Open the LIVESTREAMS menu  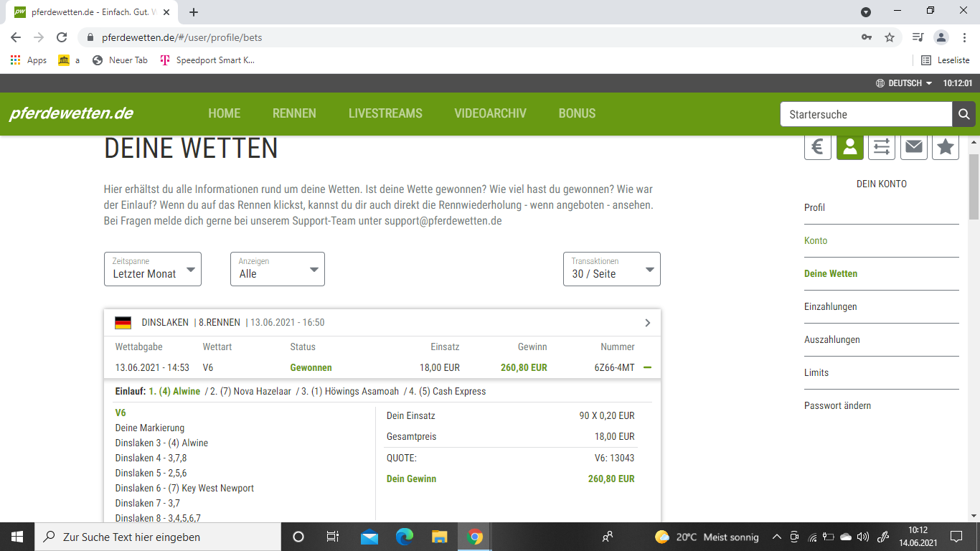[385, 113]
